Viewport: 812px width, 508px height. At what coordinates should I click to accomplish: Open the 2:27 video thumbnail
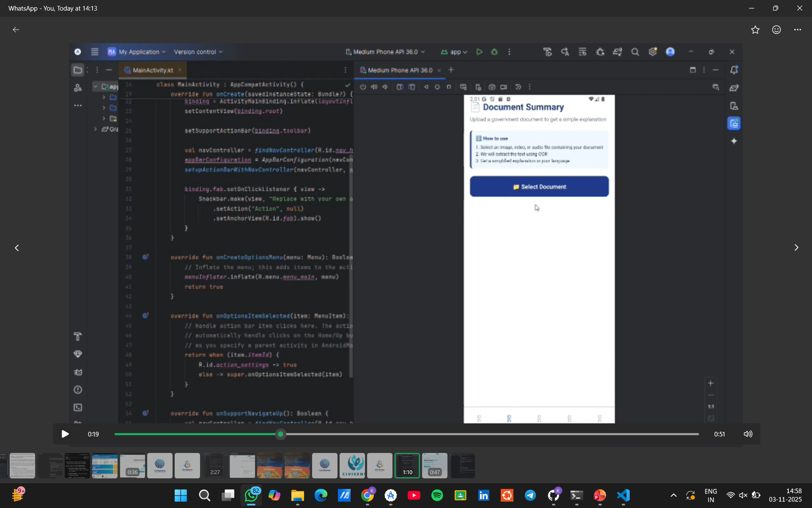tap(214, 466)
